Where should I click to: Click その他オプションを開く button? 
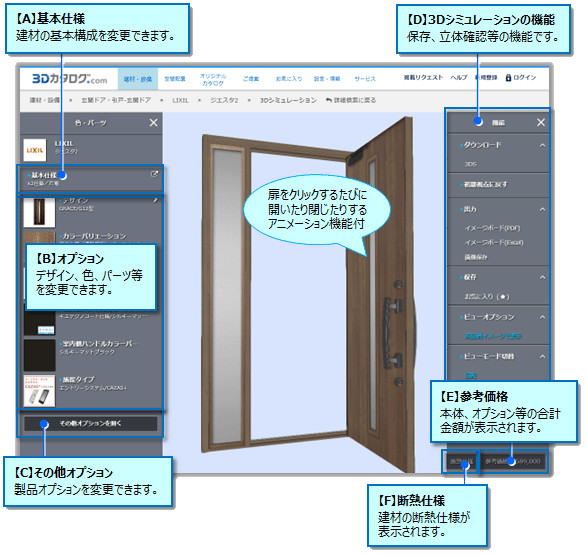(x=91, y=423)
